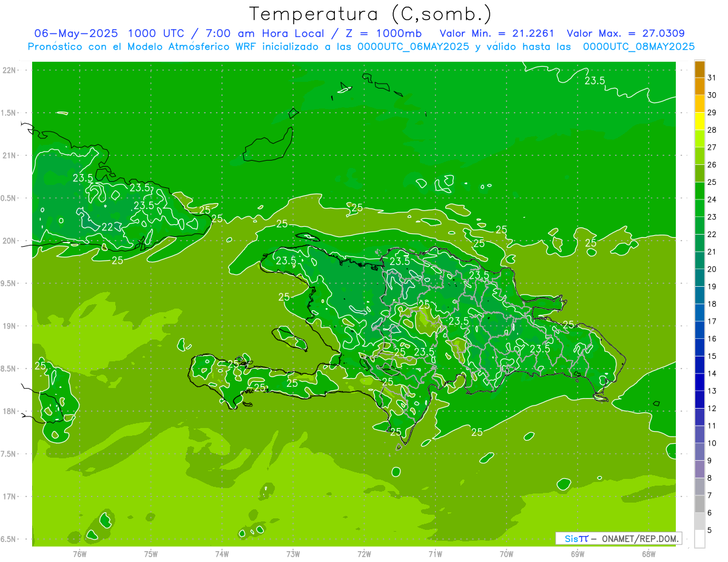
Task: Click the "1000 UTC" time text
Action: (156, 33)
